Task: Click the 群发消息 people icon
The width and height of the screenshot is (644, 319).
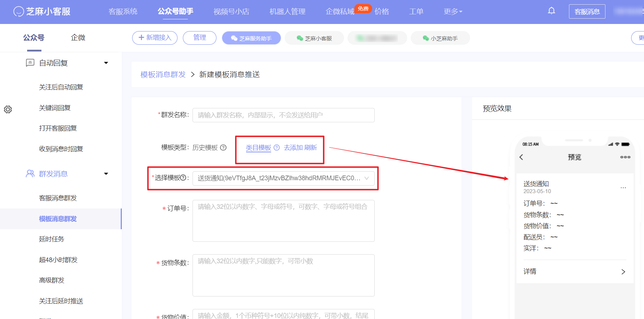Action: point(30,174)
